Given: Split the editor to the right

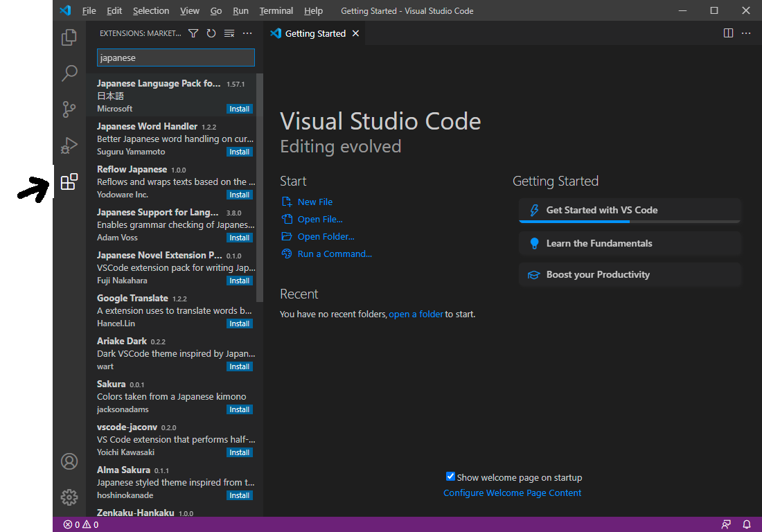Looking at the screenshot, I should (x=728, y=33).
